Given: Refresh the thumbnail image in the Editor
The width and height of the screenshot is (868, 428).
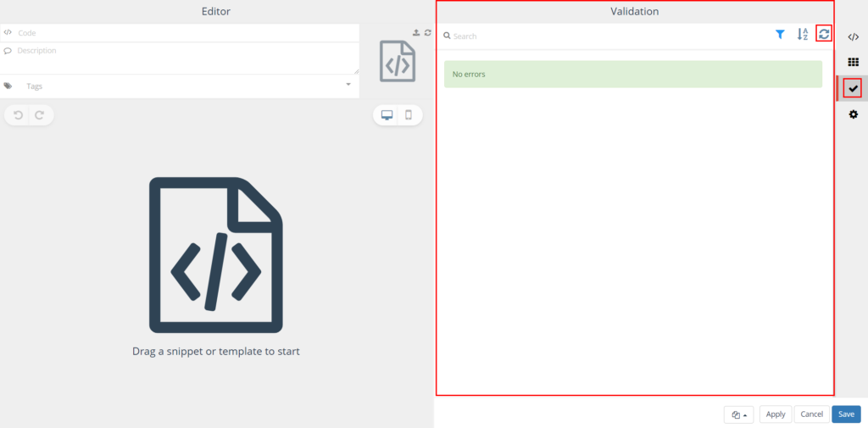Looking at the screenshot, I should (x=428, y=33).
